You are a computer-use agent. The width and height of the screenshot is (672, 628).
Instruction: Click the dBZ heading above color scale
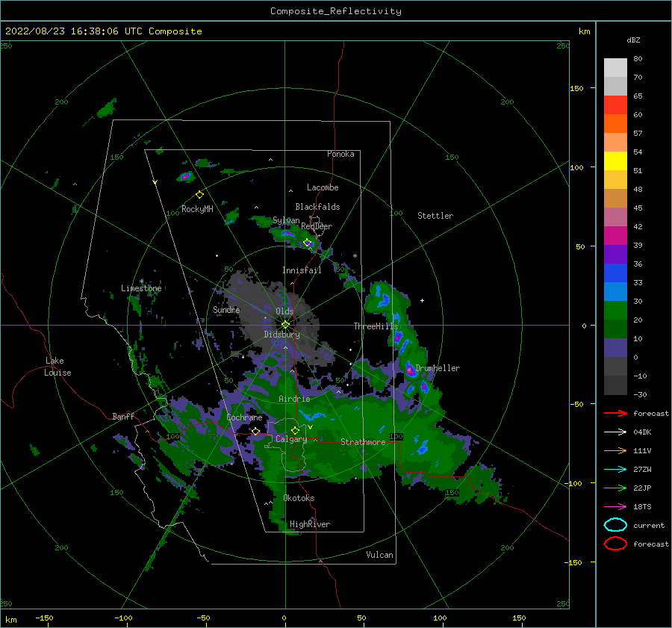(633, 40)
